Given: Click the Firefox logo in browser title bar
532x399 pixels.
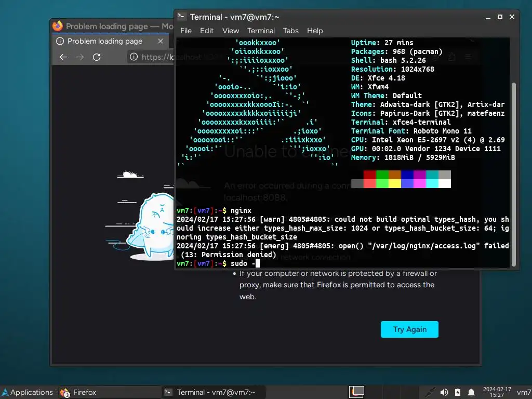Looking at the screenshot, I should tap(58, 26).
